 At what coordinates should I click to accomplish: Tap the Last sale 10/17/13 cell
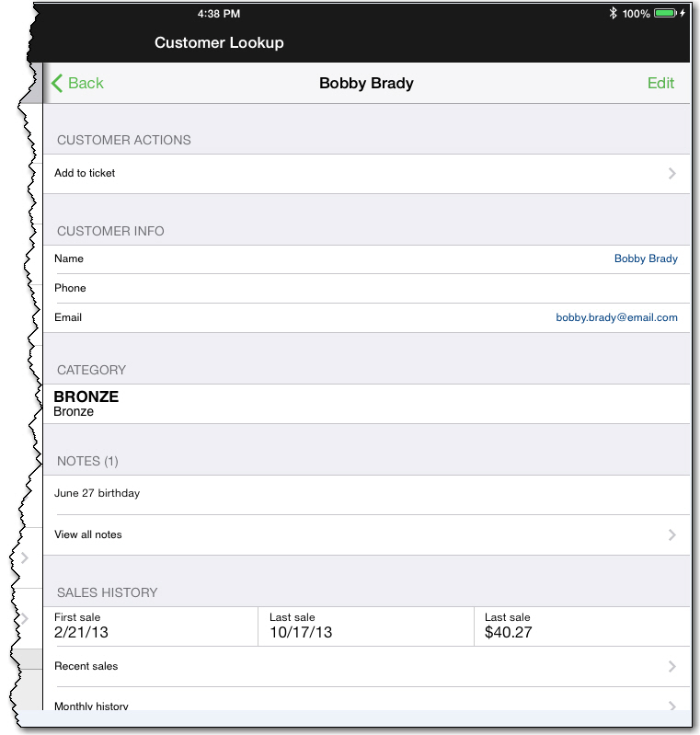366,626
